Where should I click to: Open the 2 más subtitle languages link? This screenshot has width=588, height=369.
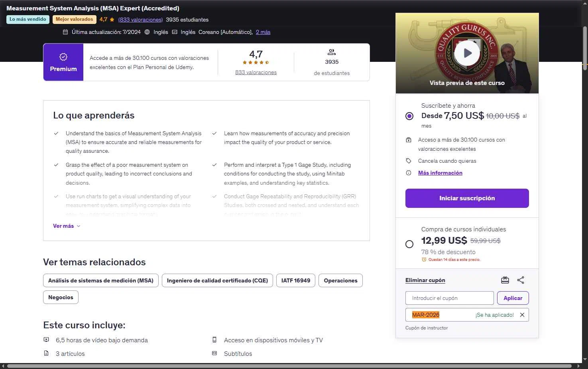tap(263, 32)
